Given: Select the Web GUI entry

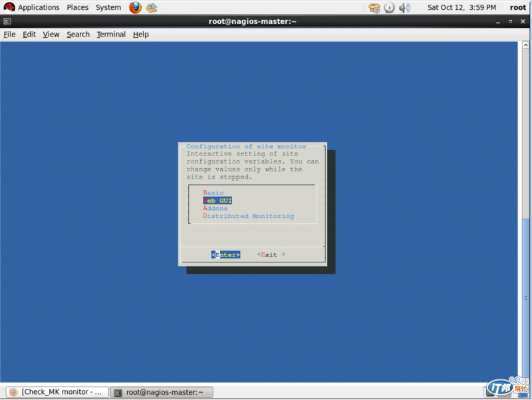Looking at the screenshot, I should coord(217,201).
